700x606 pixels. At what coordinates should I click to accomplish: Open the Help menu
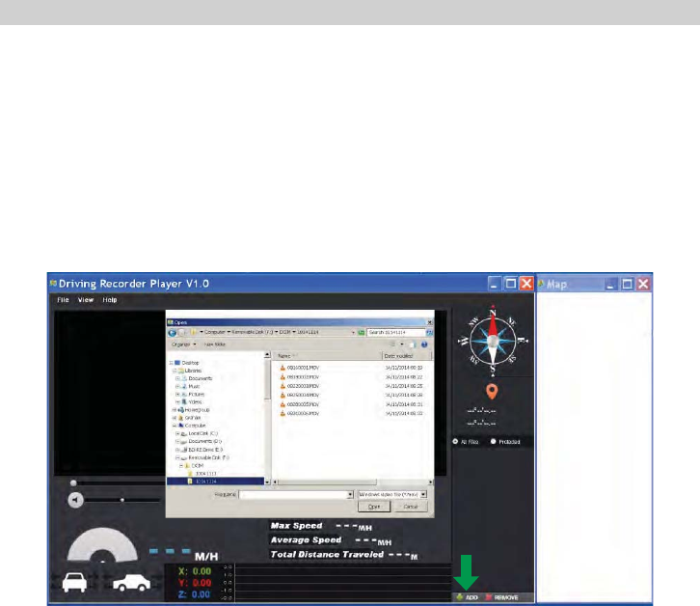(x=110, y=300)
